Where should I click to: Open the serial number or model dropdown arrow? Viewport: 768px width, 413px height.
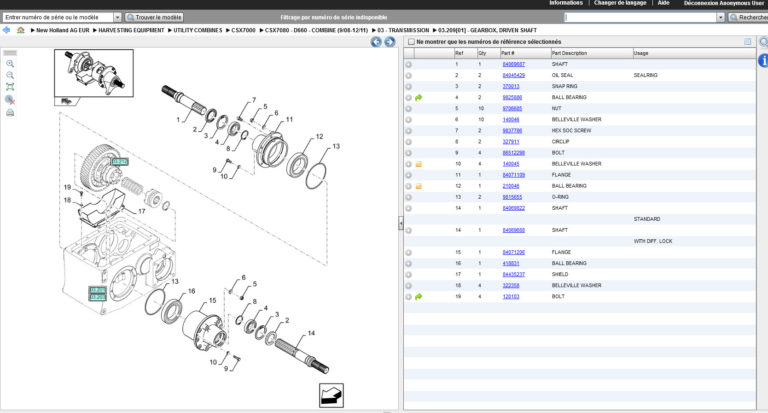tap(117, 17)
